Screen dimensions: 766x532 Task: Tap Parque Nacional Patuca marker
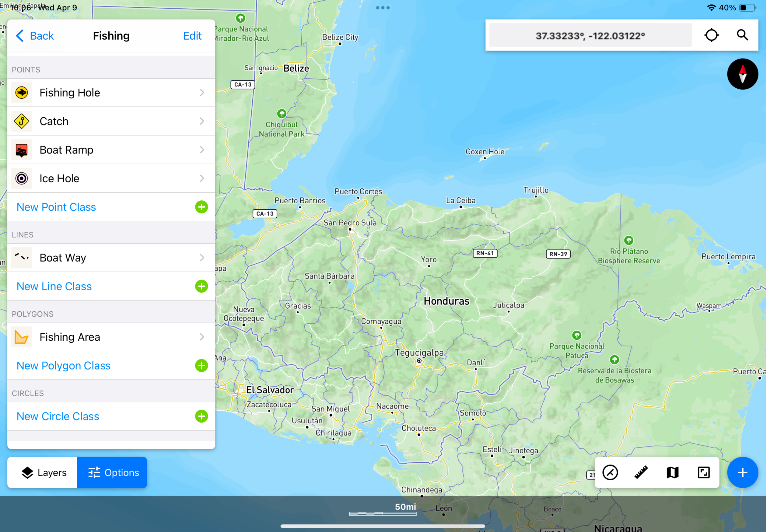577,335
